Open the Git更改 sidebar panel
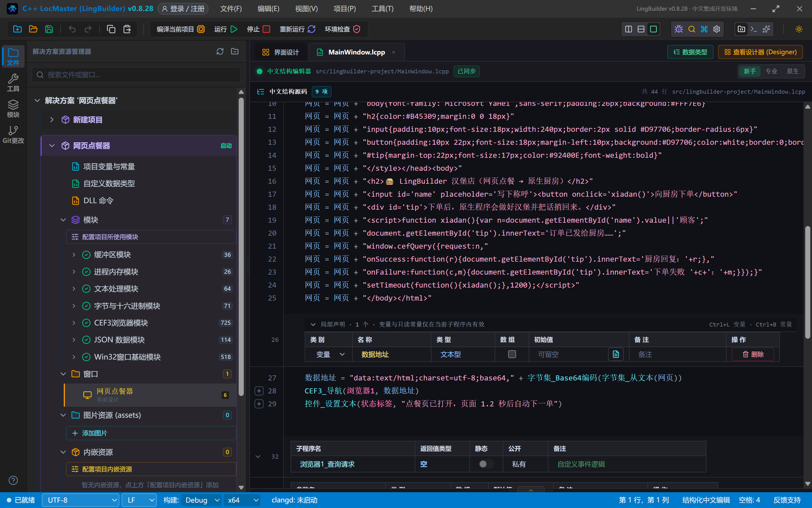 [x=13, y=134]
